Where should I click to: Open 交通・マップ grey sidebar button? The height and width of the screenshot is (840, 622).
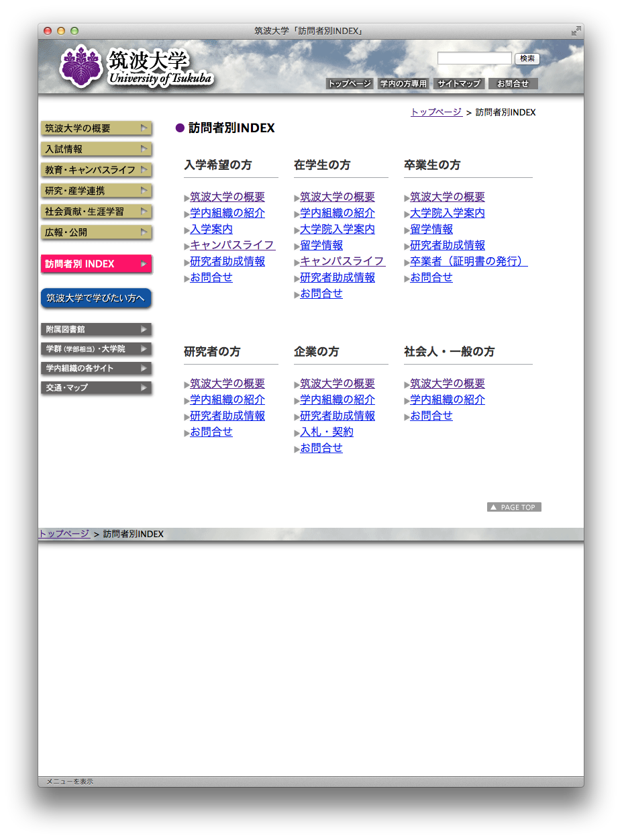point(96,388)
